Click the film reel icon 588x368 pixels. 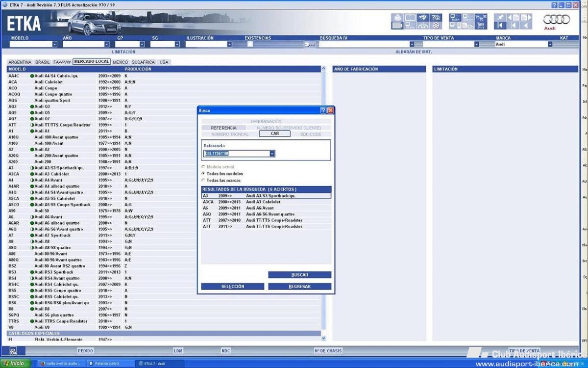436,26
